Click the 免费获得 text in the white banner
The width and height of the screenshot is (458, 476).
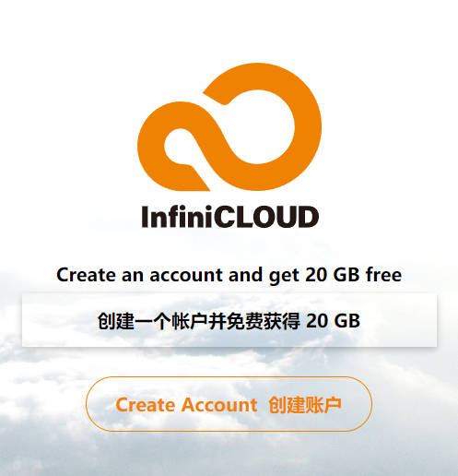263,321
